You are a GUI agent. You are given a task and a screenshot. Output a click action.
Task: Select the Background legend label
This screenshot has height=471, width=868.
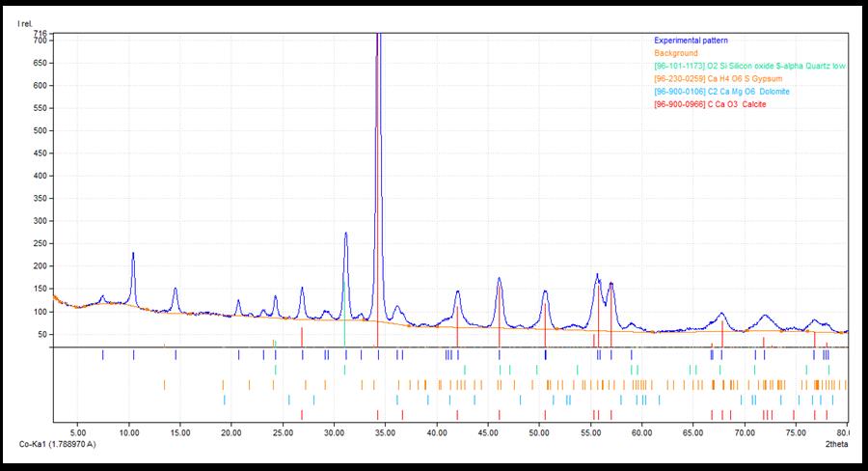pyautogui.click(x=674, y=53)
